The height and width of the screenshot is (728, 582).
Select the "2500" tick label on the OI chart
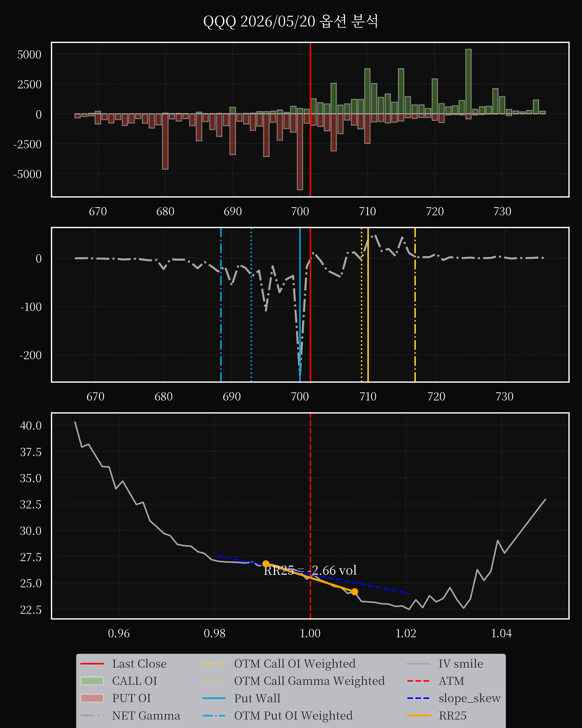[29, 84]
